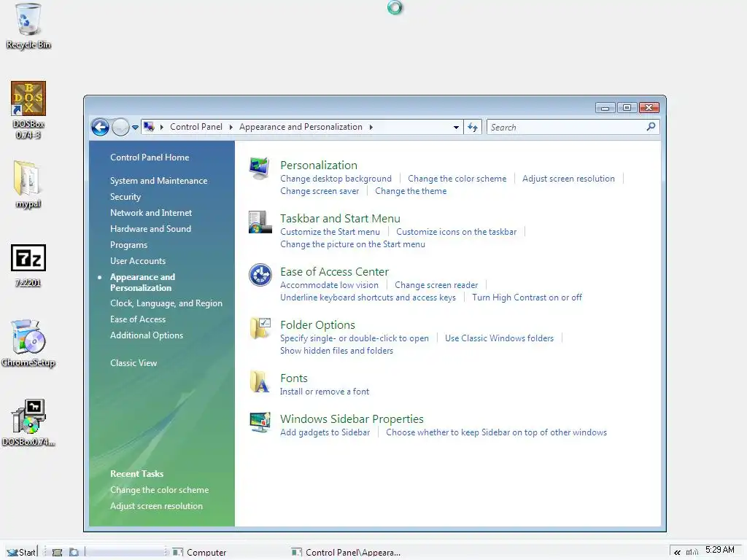Click the search magnifier icon
This screenshot has width=747, height=560.
coord(651,127)
